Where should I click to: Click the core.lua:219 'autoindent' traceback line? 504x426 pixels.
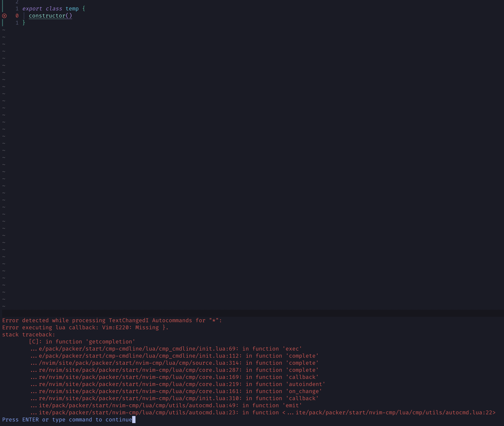(x=178, y=384)
